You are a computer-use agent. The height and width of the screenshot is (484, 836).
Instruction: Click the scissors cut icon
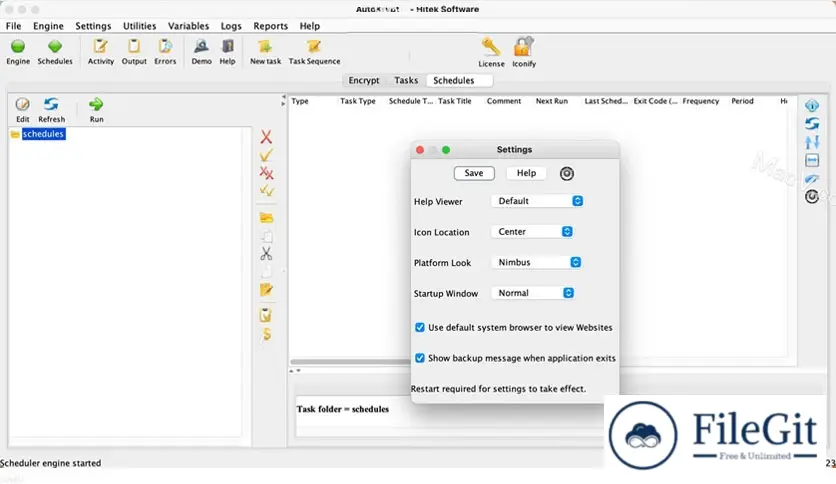pyautogui.click(x=266, y=253)
